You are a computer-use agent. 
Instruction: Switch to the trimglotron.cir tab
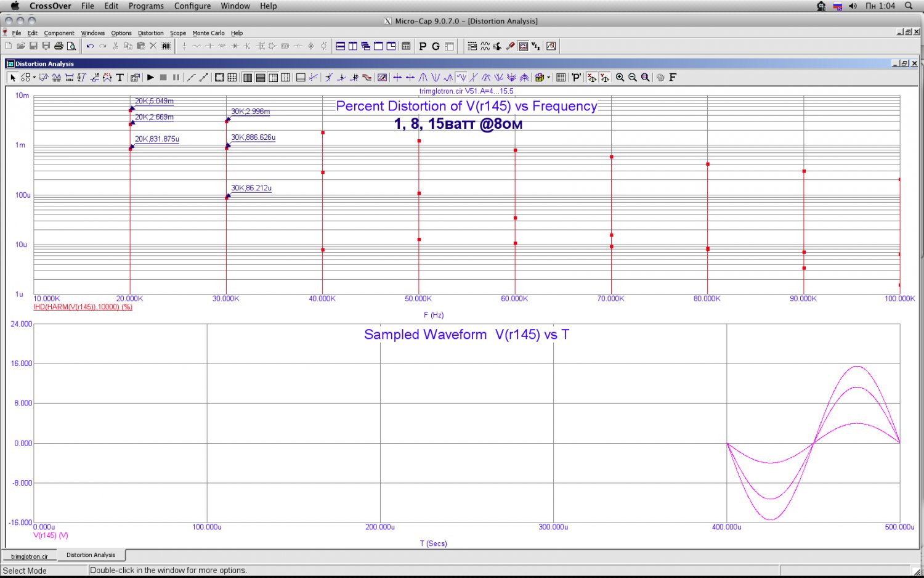(30, 556)
